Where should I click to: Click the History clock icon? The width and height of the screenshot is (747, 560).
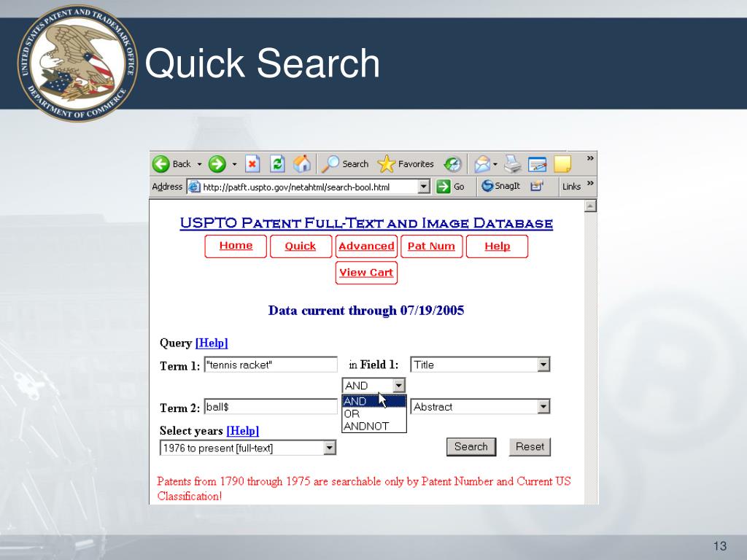452,164
